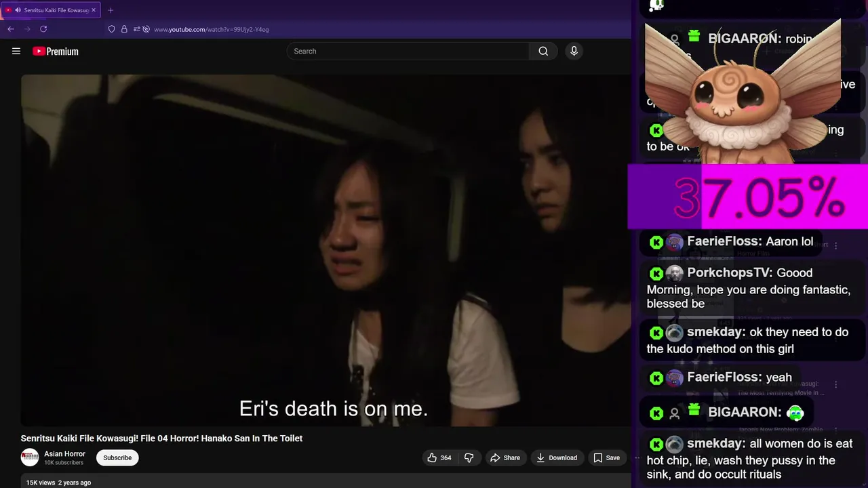Open the YouTube hamburger guide menu
The height and width of the screenshot is (488, 868).
(16, 51)
